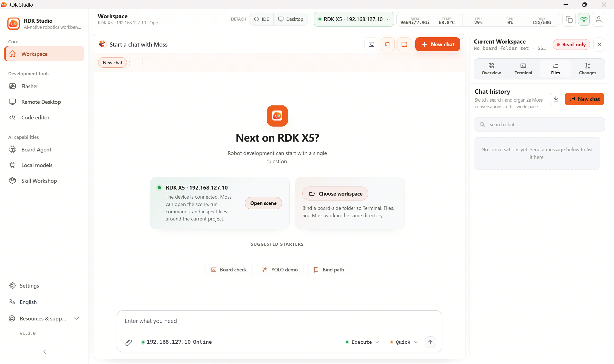Click the Read-only status badge
614x364 pixels.
[x=571, y=45]
